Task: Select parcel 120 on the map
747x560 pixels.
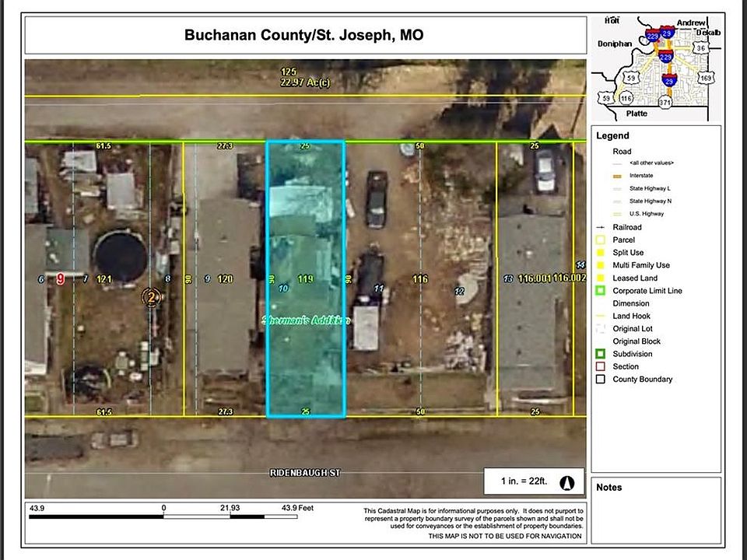Action: pyautogui.click(x=225, y=278)
